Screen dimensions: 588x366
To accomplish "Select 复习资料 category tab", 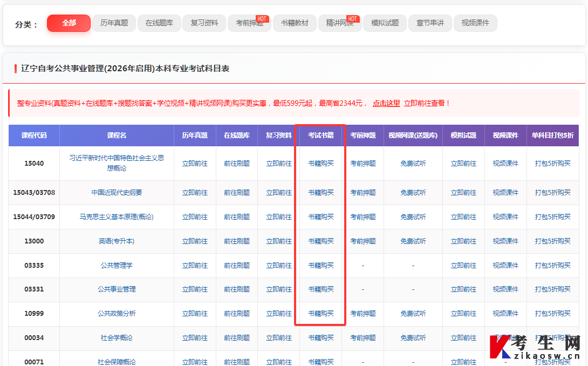I will (204, 23).
